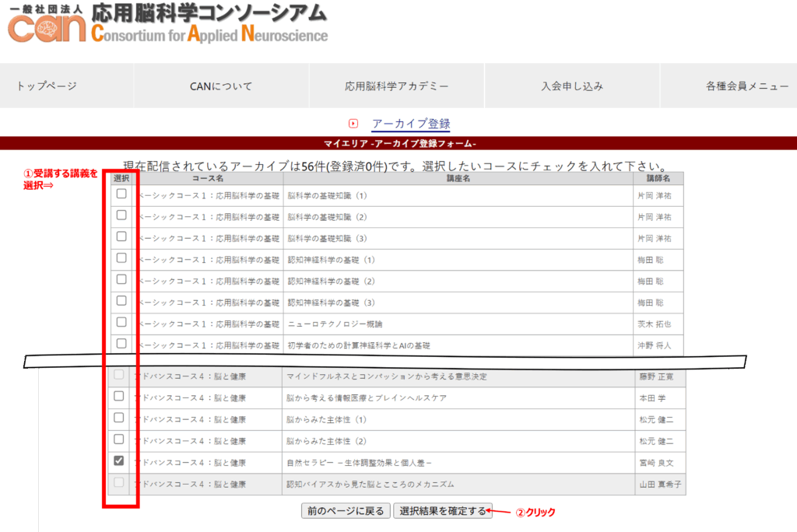Tick the checkbox for 脳科学の基礎知識（2）

coord(121,215)
